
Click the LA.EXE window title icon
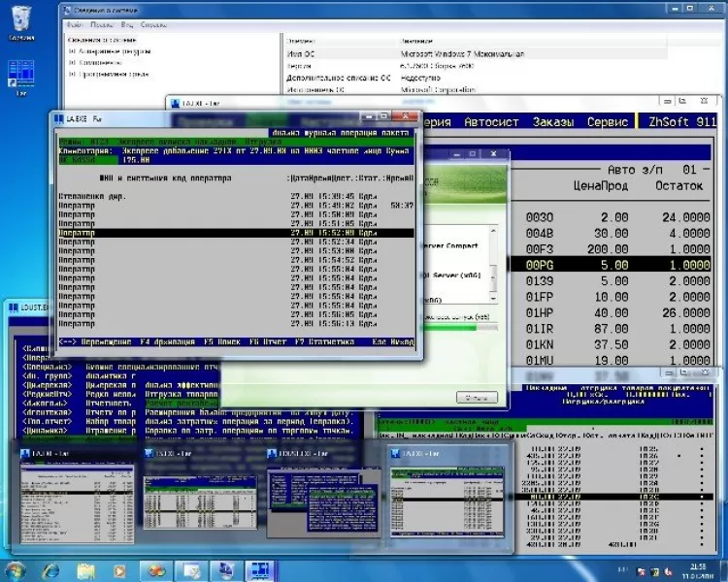click(58, 119)
